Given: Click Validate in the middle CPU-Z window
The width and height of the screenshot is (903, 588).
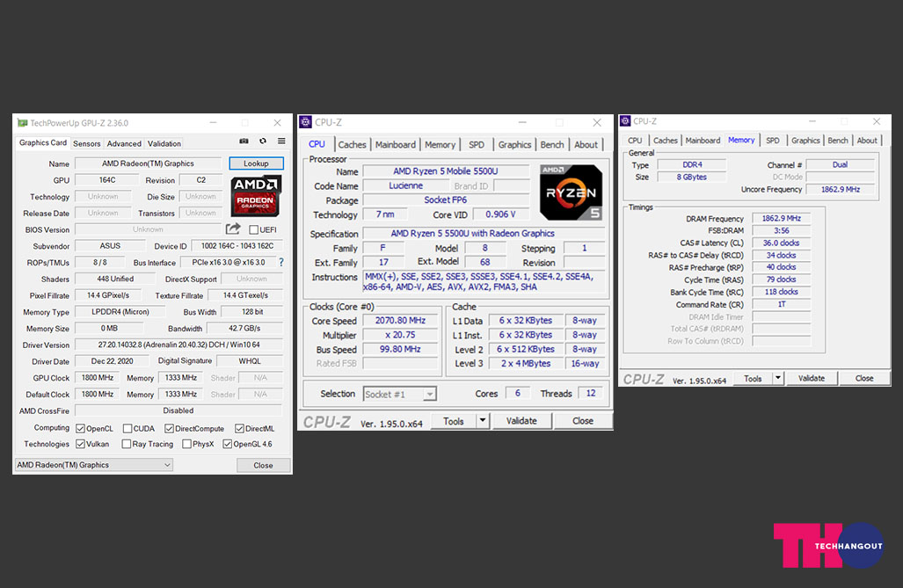Looking at the screenshot, I should tap(521, 421).
